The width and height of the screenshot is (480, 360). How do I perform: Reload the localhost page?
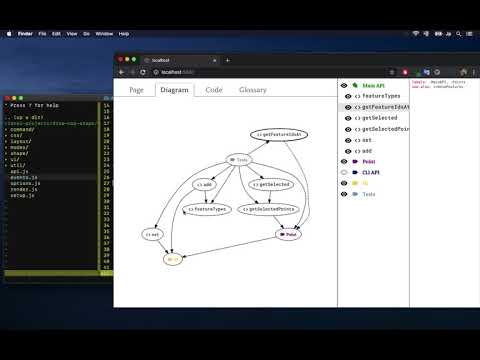[143, 72]
